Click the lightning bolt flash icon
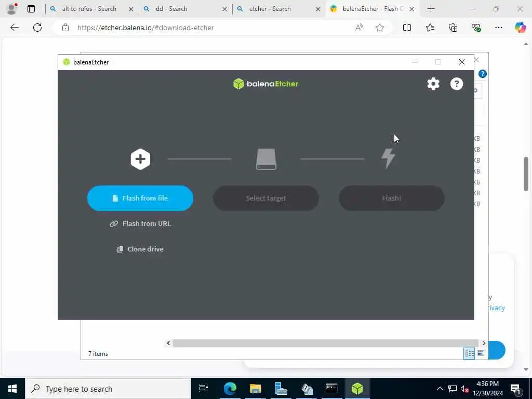The height and width of the screenshot is (399, 532). click(x=388, y=158)
